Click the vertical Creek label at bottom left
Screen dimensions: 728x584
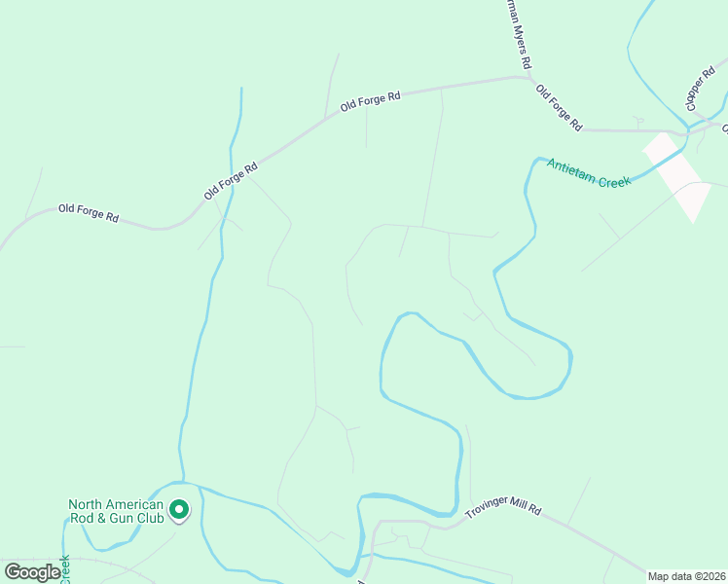pyautogui.click(x=65, y=569)
